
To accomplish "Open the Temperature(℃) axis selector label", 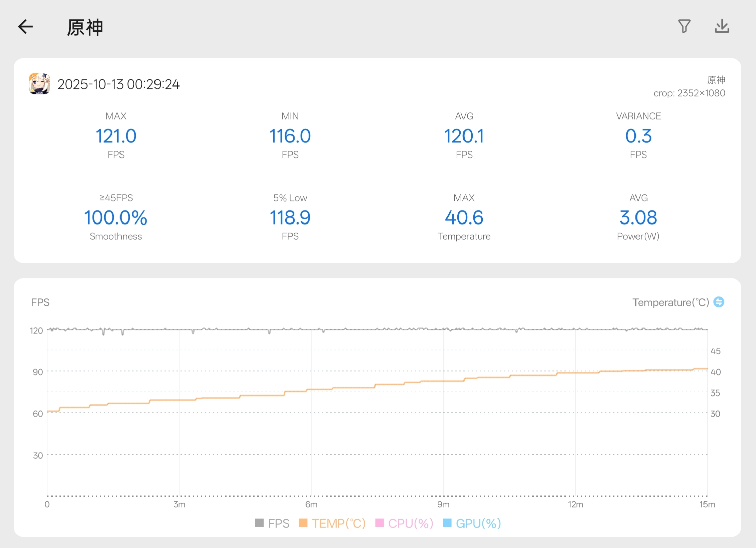I will (x=670, y=302).
